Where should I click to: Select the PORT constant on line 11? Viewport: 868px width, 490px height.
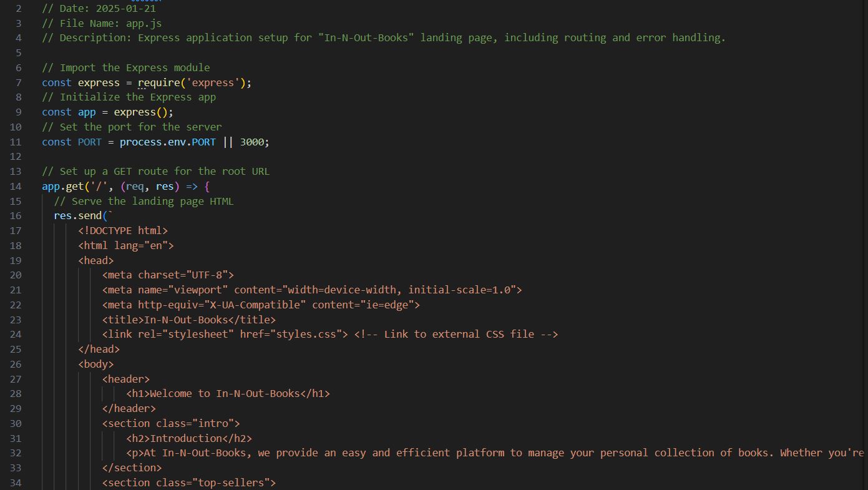click(x=89, y=142)
